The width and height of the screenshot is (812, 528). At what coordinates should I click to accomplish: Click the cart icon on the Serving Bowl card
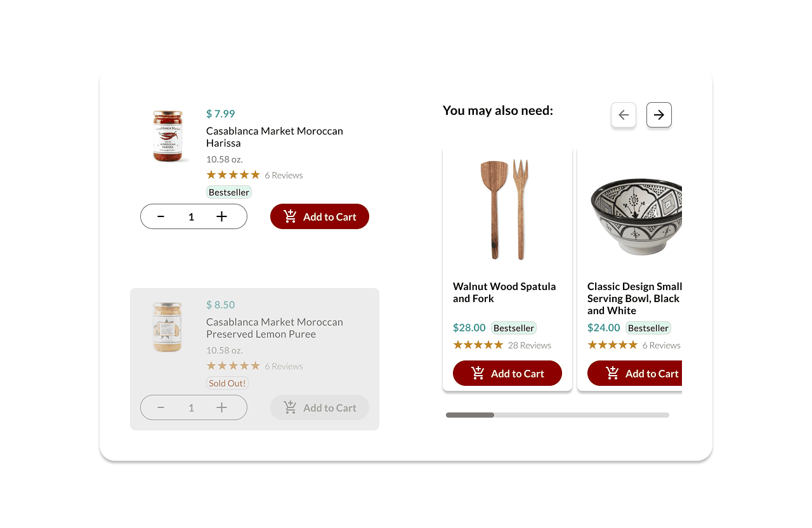[612, 373]
